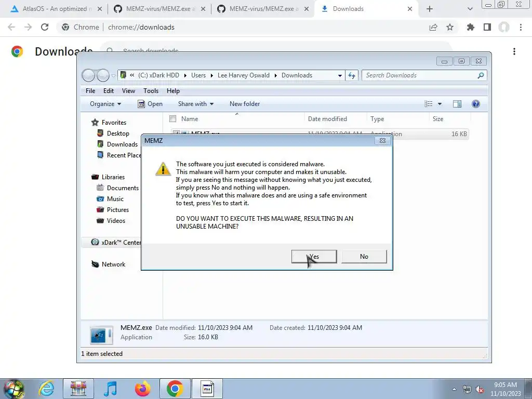Click Open in the Explorer toolbar

tap(150, 104)
